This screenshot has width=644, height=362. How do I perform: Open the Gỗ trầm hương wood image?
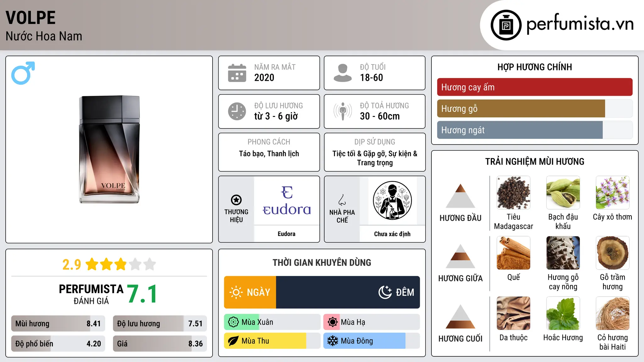click(x=613, y=253)
